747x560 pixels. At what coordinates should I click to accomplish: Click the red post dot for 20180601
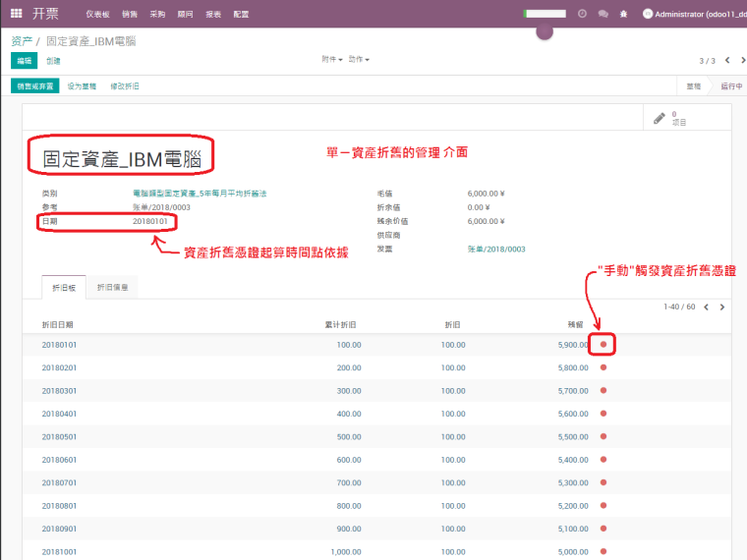click(x=603, y=460)
